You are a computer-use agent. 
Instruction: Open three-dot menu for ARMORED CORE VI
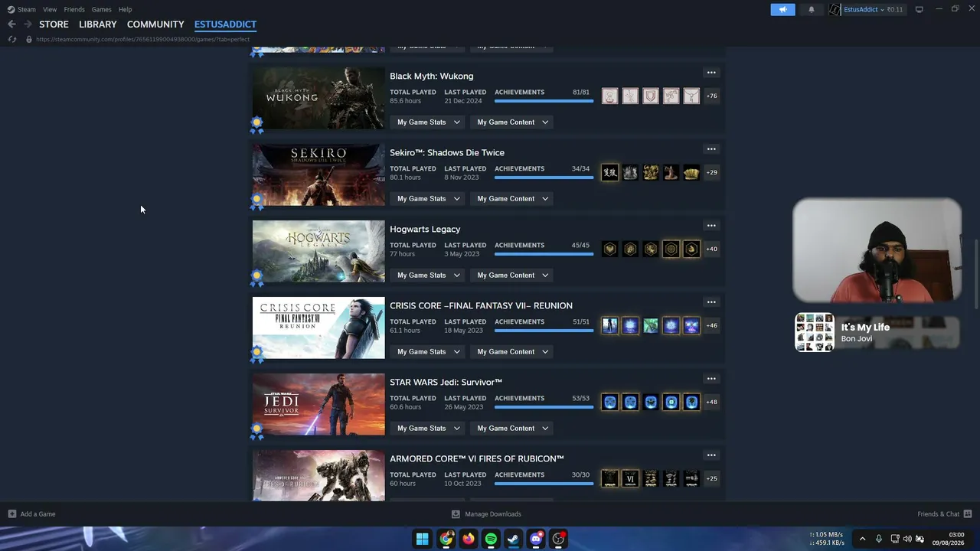click(711, 455)
